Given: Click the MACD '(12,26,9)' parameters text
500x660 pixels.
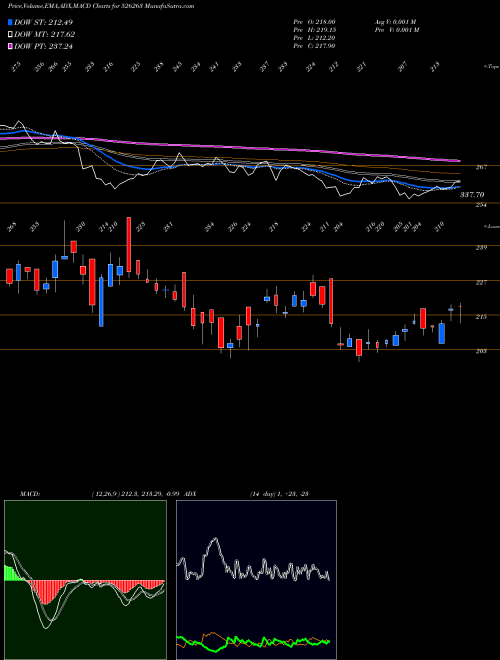Looking at the screenshot, I should 106,494.
